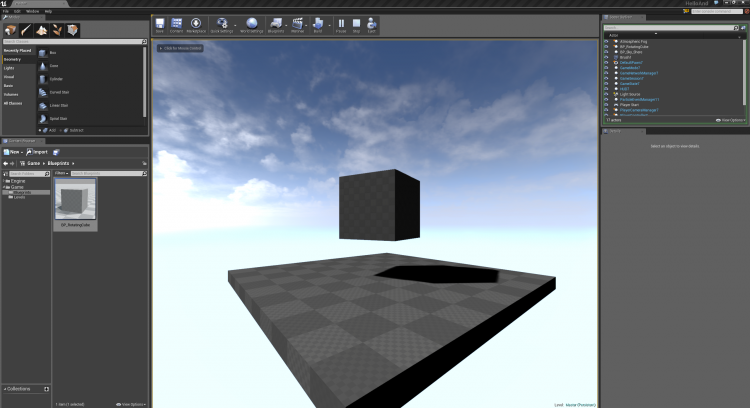This screenshot has height=408, width=750.
Task: Open the Help menu
Action: pyautogui.click(x=48, y=11)
